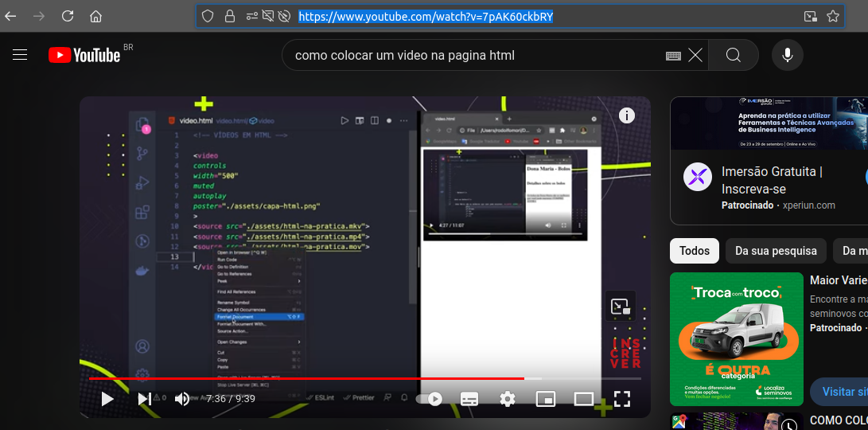
Task: Enable the miniplayer
Action: pos(545,398)
